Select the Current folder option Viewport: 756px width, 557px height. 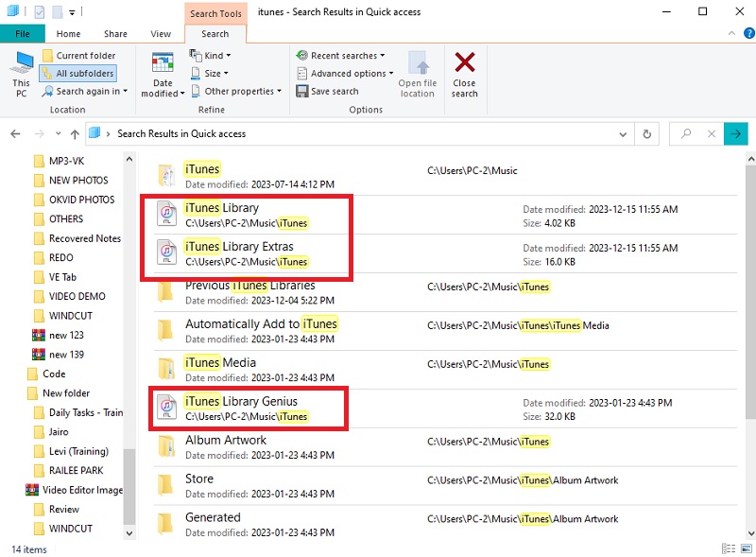tap(79, 56)
